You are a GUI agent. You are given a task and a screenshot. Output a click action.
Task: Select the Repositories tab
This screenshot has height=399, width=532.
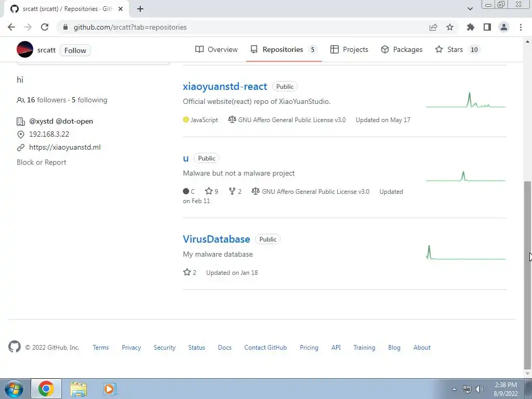[x=284, y=49]
